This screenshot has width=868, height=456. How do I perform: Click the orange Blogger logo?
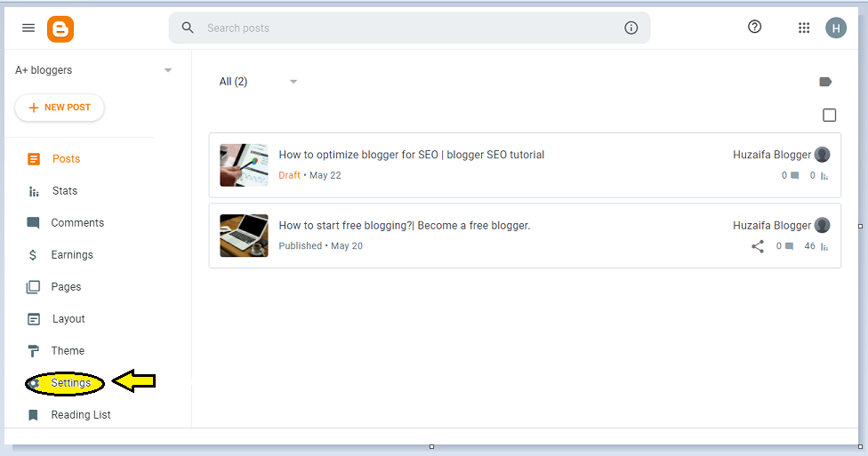[x=60, y=28]
